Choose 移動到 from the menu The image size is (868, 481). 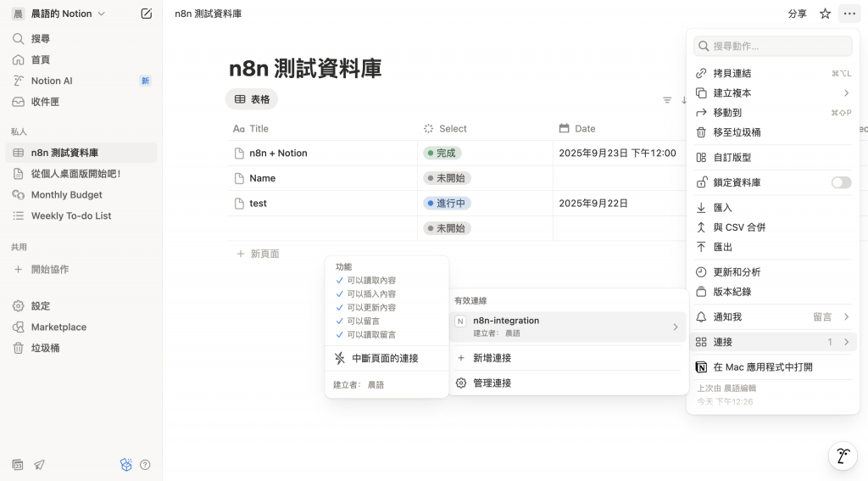pos(773,113)
